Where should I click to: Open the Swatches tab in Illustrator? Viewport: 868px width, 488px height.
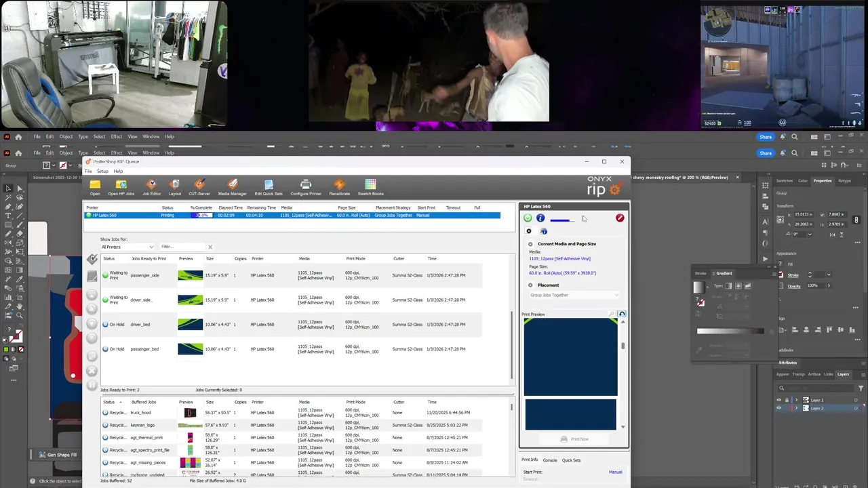(x=785, y=181)
